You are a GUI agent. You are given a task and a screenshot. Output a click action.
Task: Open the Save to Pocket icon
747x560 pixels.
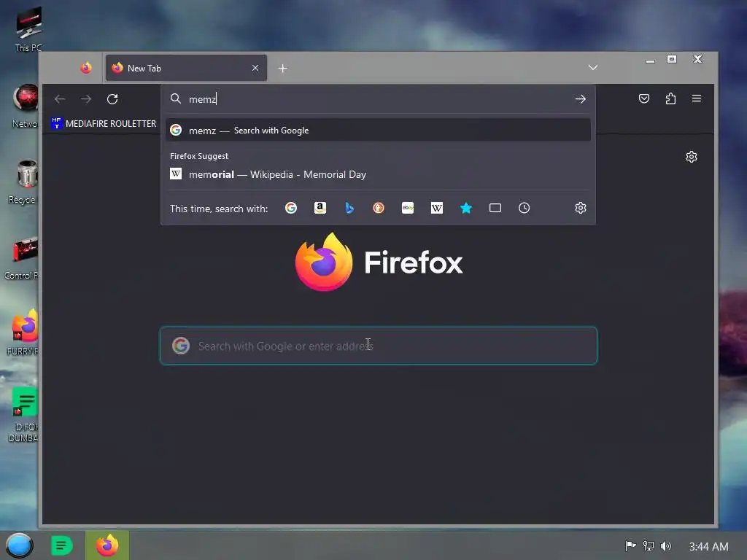tap(644, 98)
